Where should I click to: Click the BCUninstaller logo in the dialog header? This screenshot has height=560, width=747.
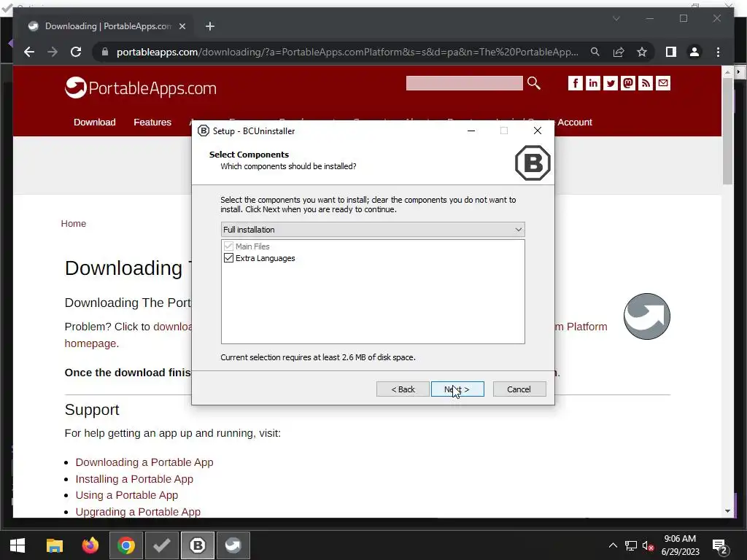(533, 163)
